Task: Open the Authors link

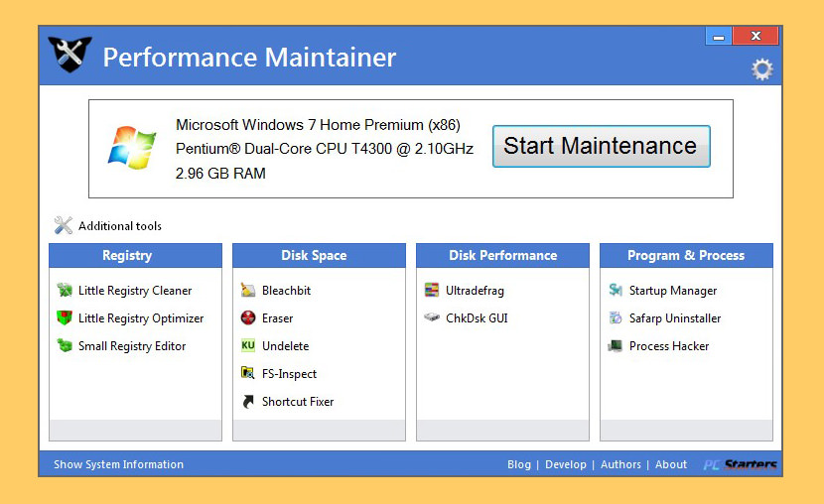Action: (620, 464)
